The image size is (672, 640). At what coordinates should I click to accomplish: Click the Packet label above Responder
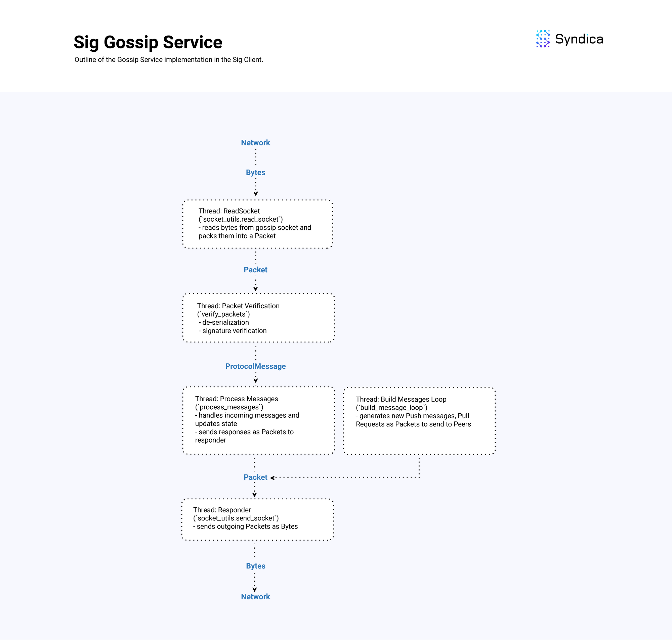tap(255, 477)
